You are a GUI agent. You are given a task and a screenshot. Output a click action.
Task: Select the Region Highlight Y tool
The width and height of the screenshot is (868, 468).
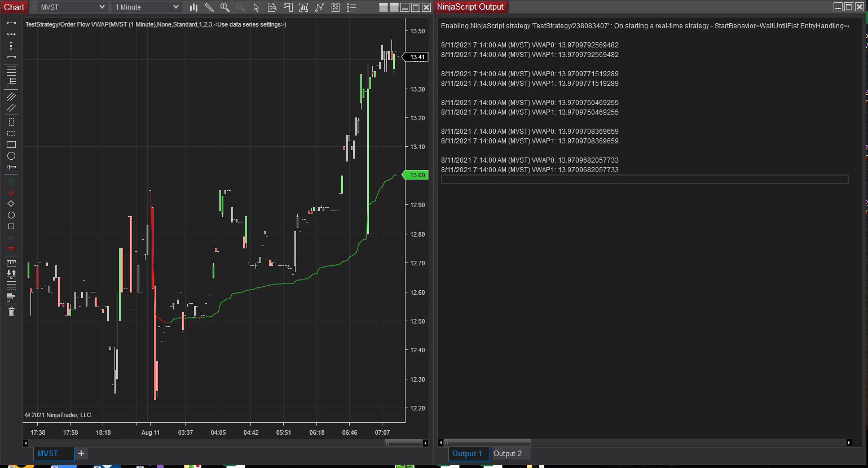click(11, 133)
